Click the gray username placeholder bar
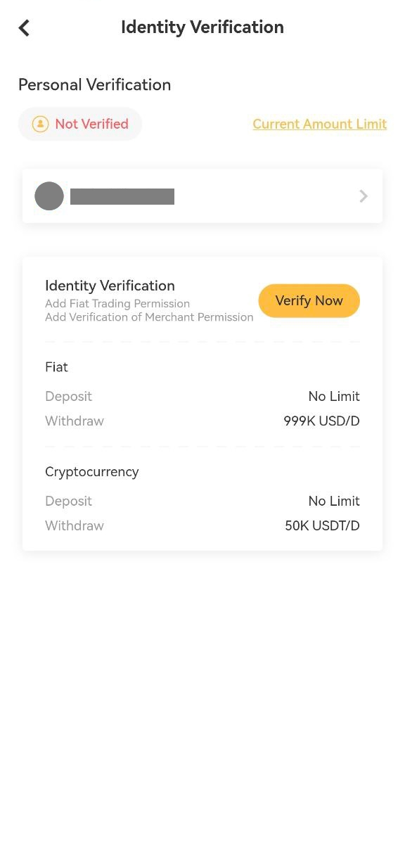405x868 pixels. 122,196
